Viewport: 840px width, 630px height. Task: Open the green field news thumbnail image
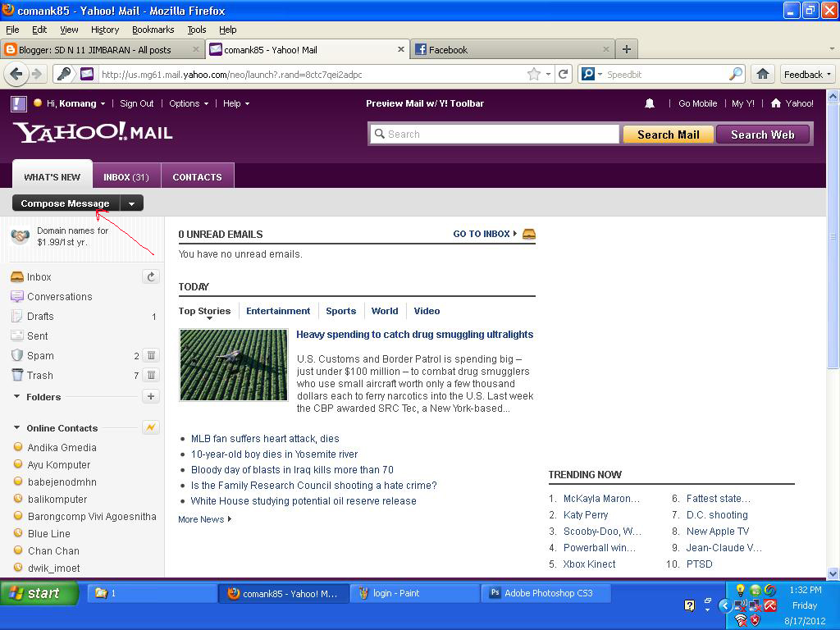[x=234, y=365]
